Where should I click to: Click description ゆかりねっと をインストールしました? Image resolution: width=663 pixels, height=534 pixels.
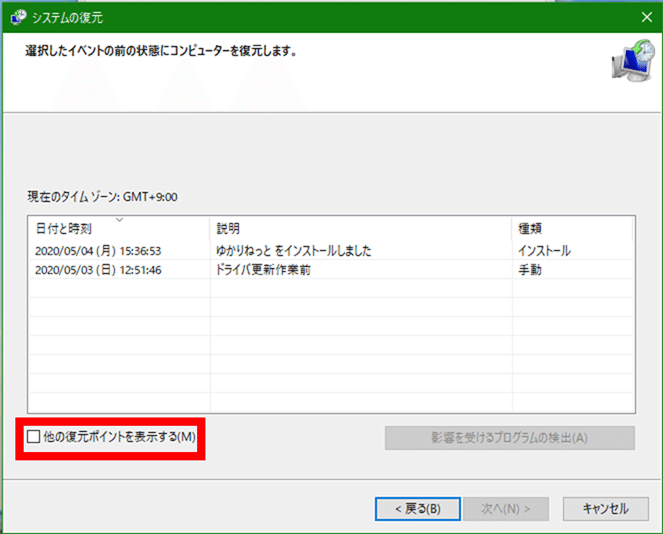293,251
